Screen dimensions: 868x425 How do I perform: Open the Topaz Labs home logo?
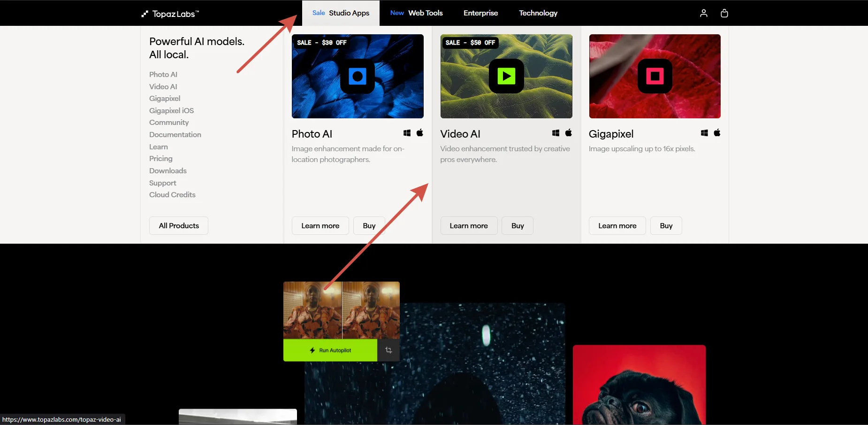(170, 14)
